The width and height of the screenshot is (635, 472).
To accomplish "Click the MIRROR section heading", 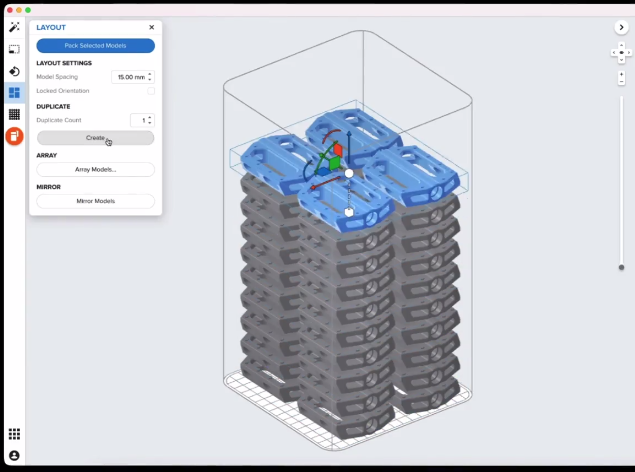I will pyautogui.click(x=49, y=187).
